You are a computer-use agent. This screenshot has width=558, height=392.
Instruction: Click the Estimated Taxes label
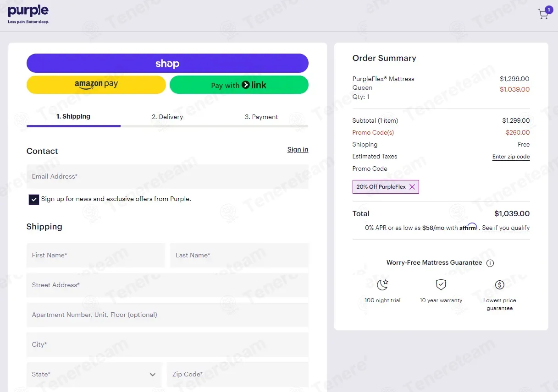[x=375, y=156]
